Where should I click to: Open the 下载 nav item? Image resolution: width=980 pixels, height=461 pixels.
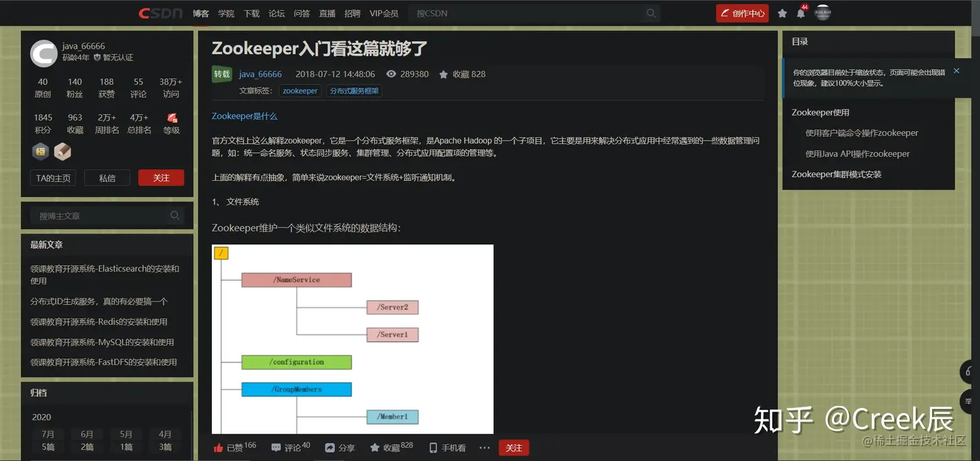coord(251,13)
